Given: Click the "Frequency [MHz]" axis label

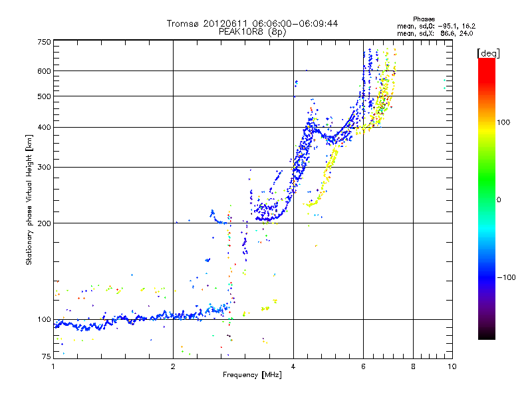Looking at the screenshot, I should 252,375.
